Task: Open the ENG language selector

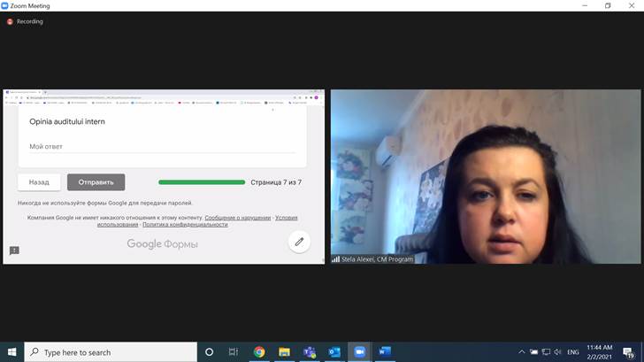Action: coord(573,352)
